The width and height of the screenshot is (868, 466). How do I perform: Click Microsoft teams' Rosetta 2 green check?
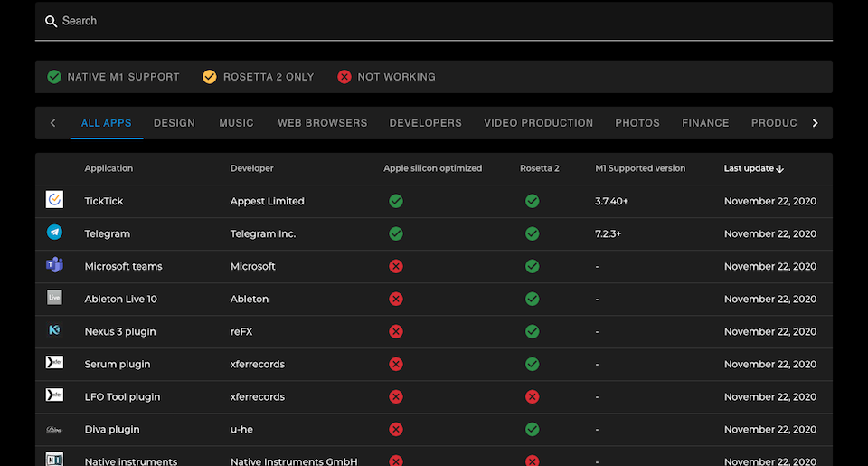tap(532, 267)
